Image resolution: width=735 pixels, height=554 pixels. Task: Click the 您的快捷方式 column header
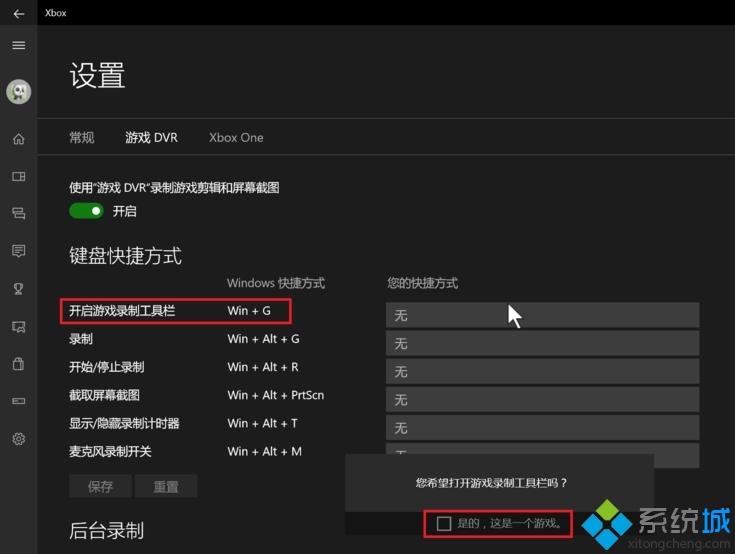tap(422, 283)
